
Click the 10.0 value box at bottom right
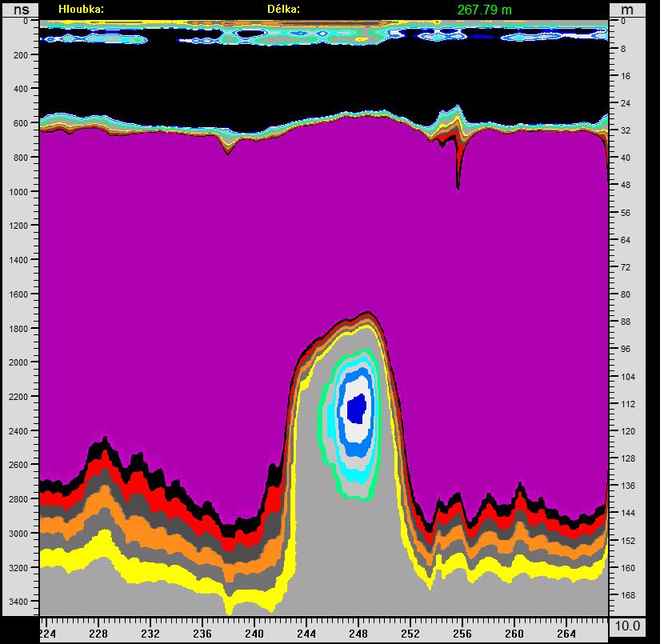[627, 626]
